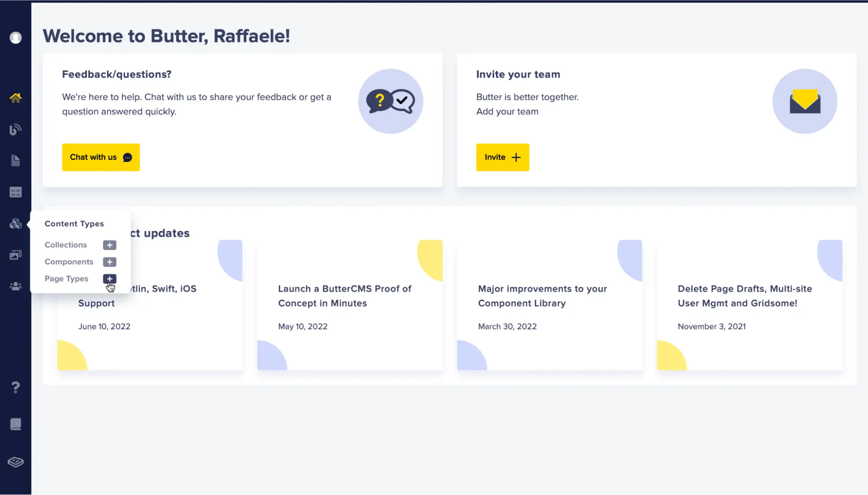Expand Page Types content type

(109, 278)
